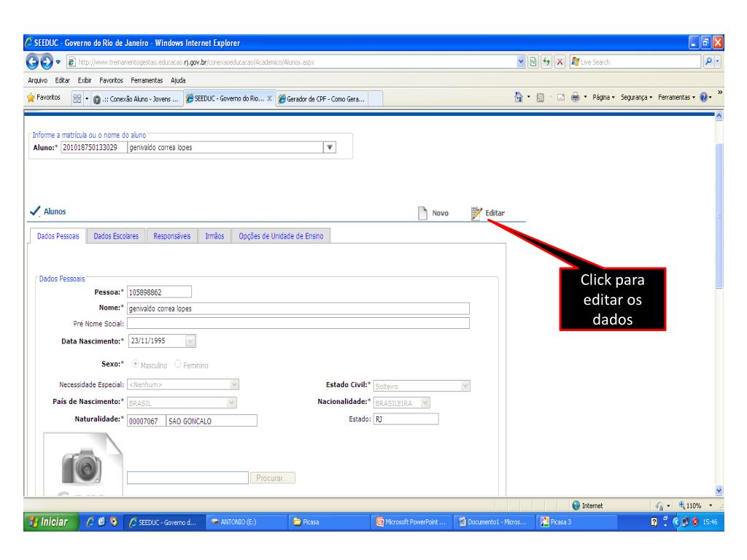Click the Procurar file browse button
Viewport: 747px width, 560px height.
click(x=273, y=478)
